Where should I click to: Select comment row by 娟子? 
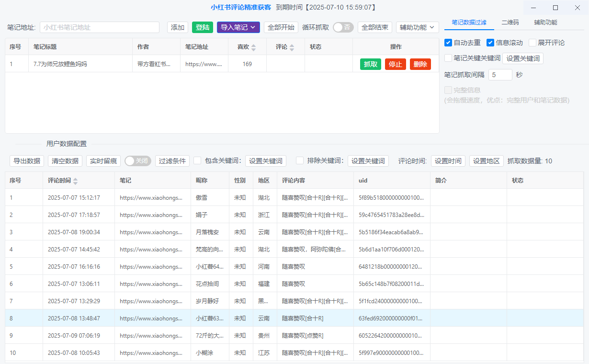[294, 215]
